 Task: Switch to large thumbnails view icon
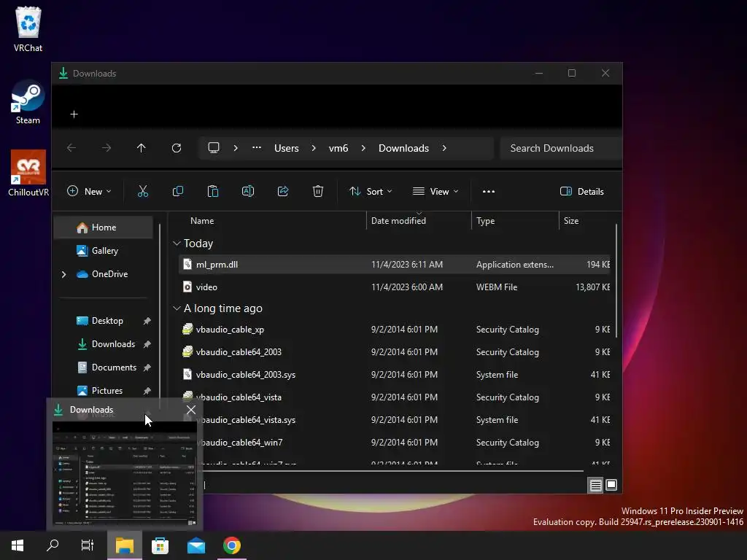tap(611, 485)
